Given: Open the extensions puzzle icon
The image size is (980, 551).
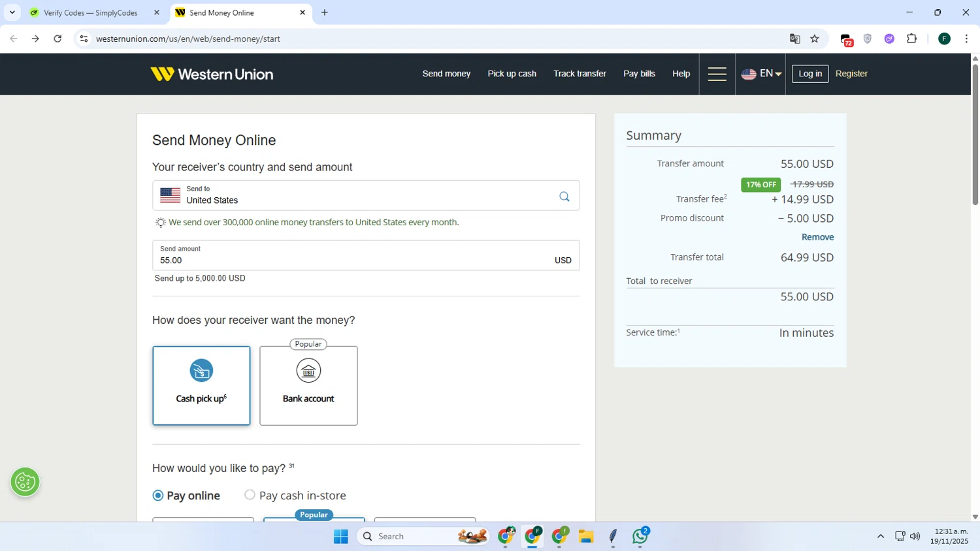Looking at the screenshot, I should [x=912, y=39].
